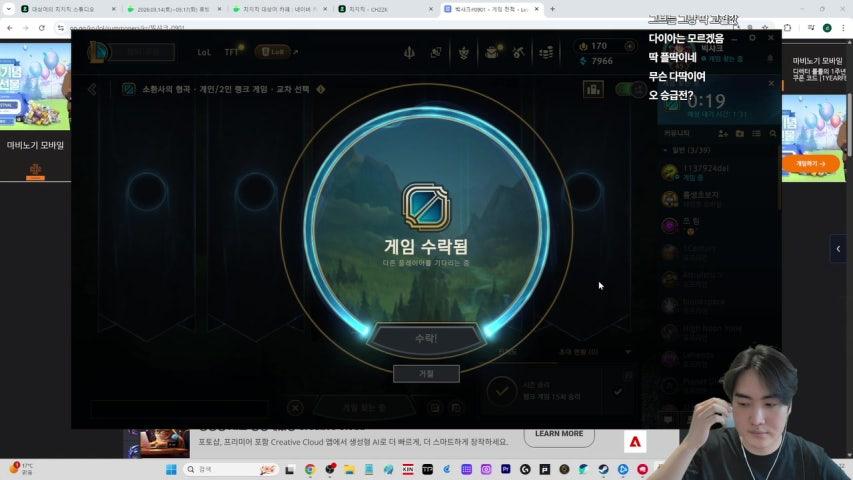Image resolution: width=853 pixels, height=480 pixels.
Task: Open the Chrome extensions puzzle icon
Action: click(x=787, y=27)
